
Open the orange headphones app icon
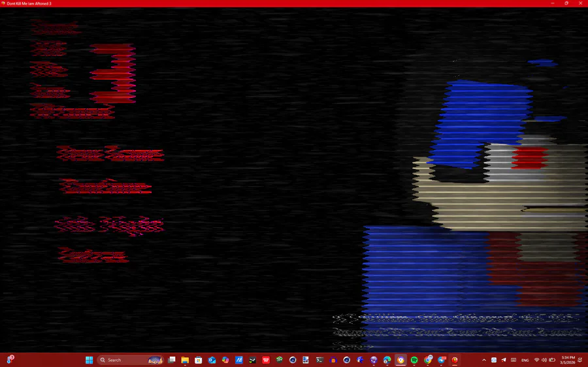[333, 360]
